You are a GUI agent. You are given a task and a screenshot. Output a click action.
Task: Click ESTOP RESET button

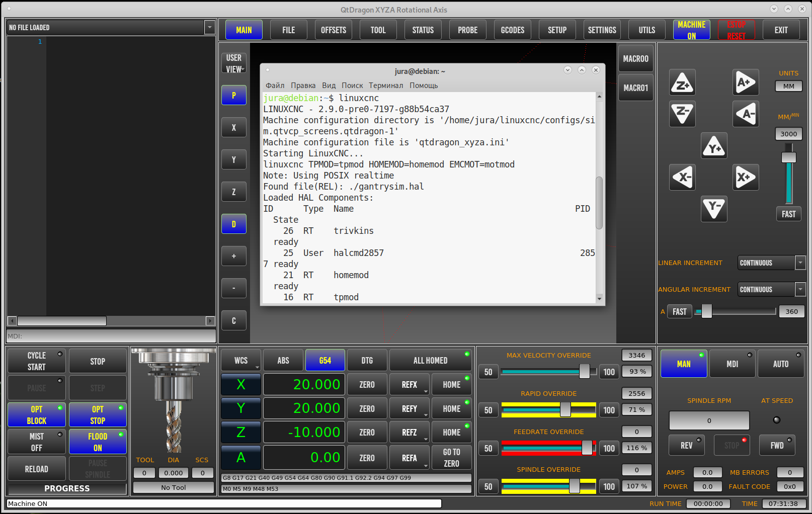tap(736, 30)
